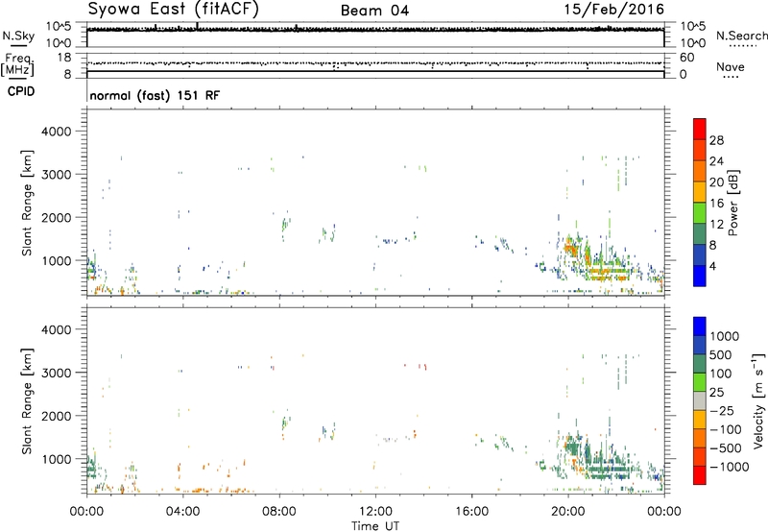Click the '00:00' label at time axis start
Viewport: 768px width, 532px height.
click(x=86, y=512)
